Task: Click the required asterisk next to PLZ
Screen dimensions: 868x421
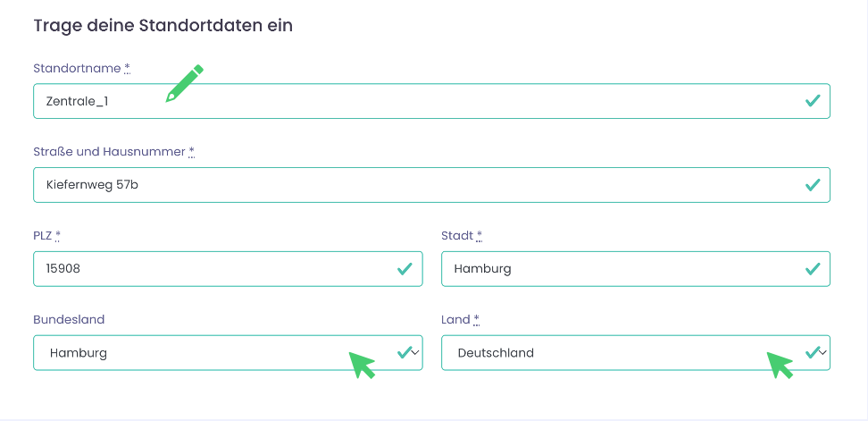Action: click(x=58, y=236)
